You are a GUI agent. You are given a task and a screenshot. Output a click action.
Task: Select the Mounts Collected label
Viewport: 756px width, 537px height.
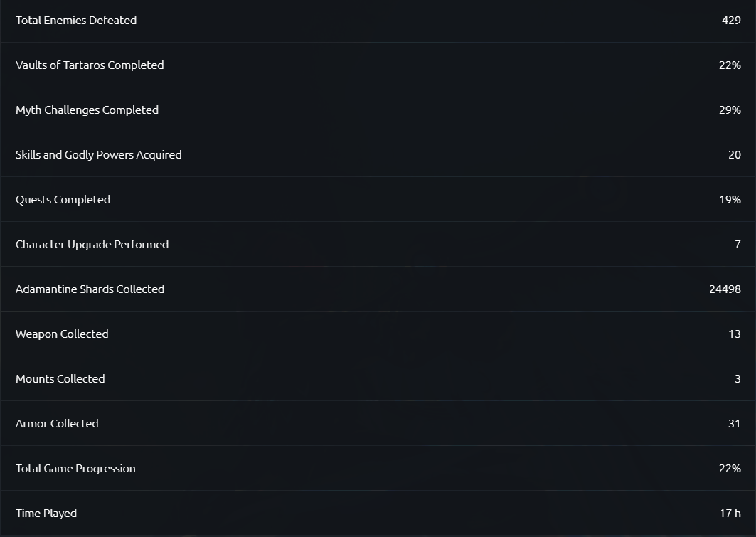point(60,379)
